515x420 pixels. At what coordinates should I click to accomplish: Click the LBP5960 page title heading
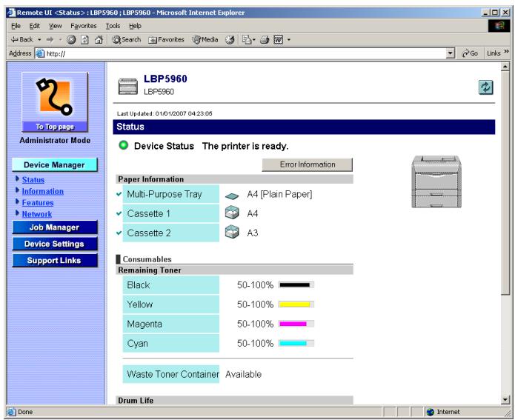[165, 79]
